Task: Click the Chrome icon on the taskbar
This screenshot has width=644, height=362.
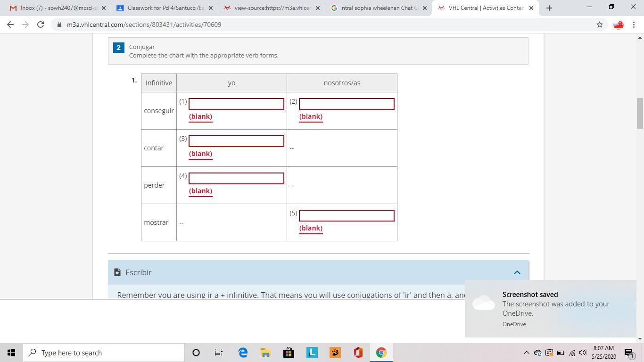Action: click(381, 353)
